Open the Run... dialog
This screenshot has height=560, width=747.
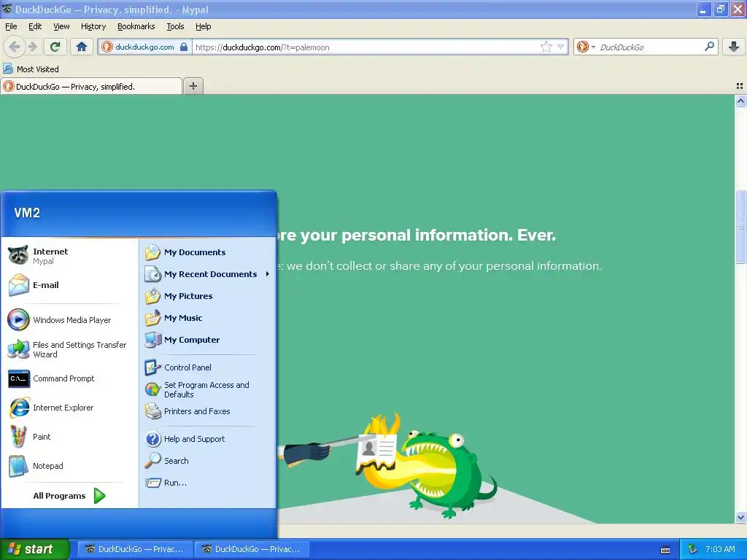pos(208,483)
